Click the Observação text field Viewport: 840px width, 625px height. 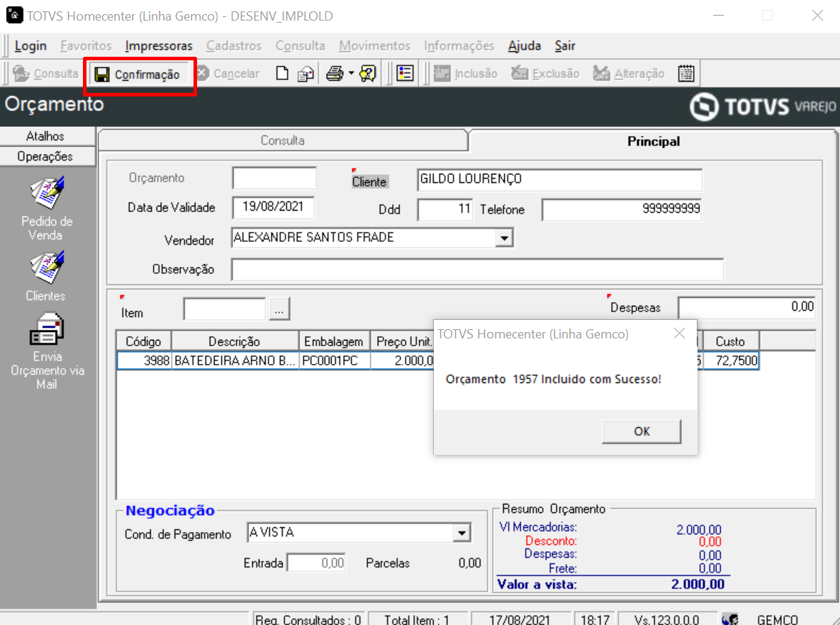pyautogui.click(x=477, y=269)
